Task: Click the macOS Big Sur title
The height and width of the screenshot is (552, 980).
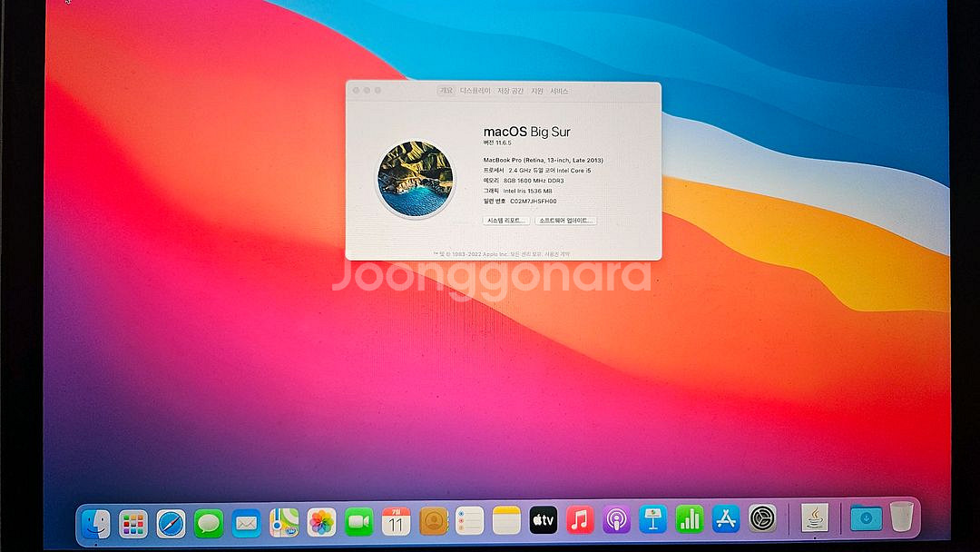Action: tap(527, 132)
